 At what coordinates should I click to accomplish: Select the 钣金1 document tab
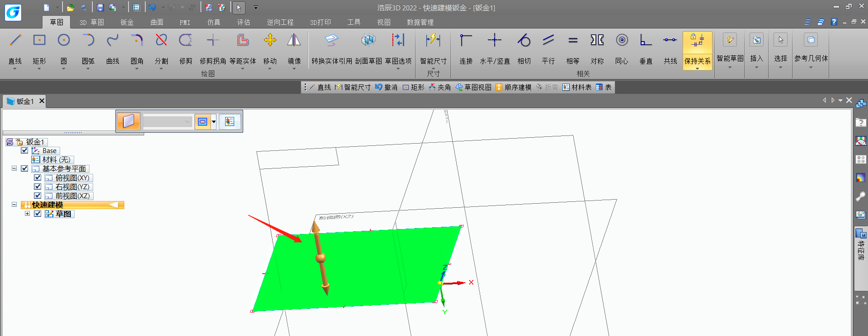click(x=25, y=101)
